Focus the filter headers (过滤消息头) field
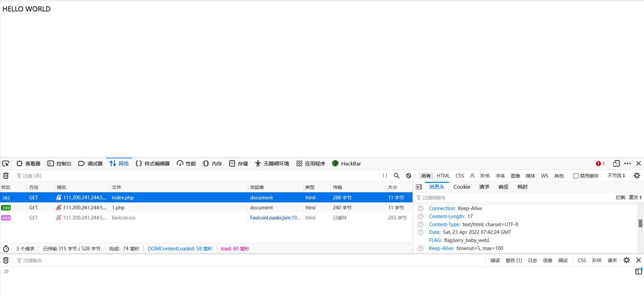Image resolution: width=644 pixels, height=296 pixels. point(514,198)
